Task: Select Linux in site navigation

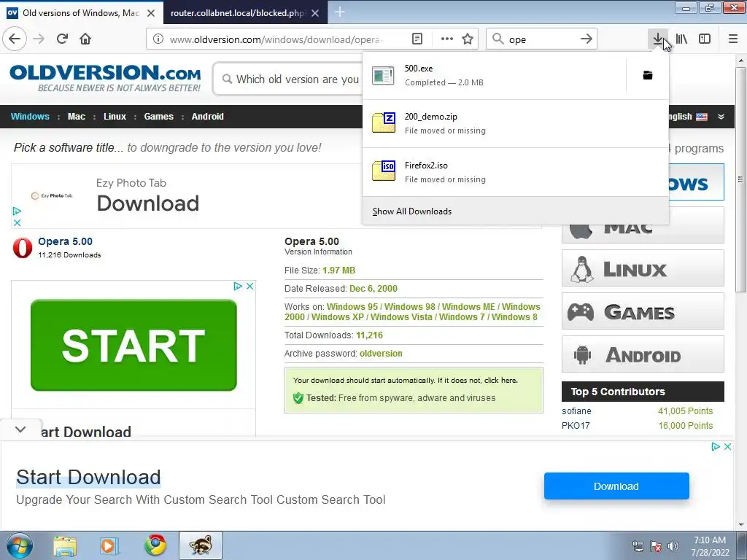Action: [x=115, y=117]
